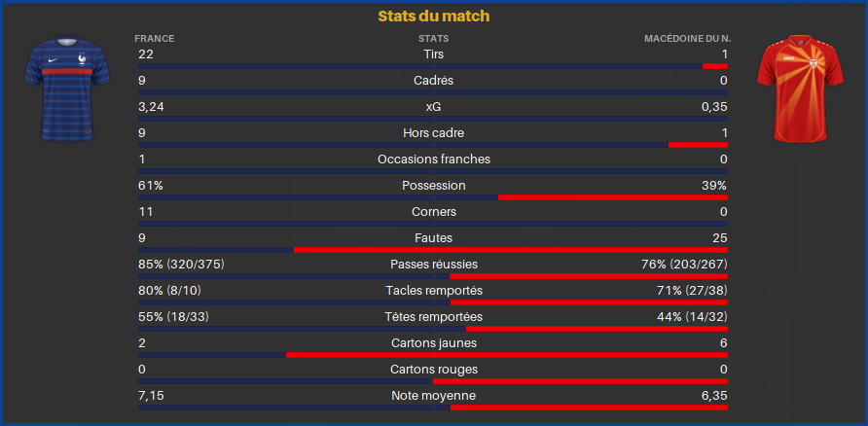Select the Passes réussies row label
The width and height of the screenshot is (868, 426).
pos(433,265)
